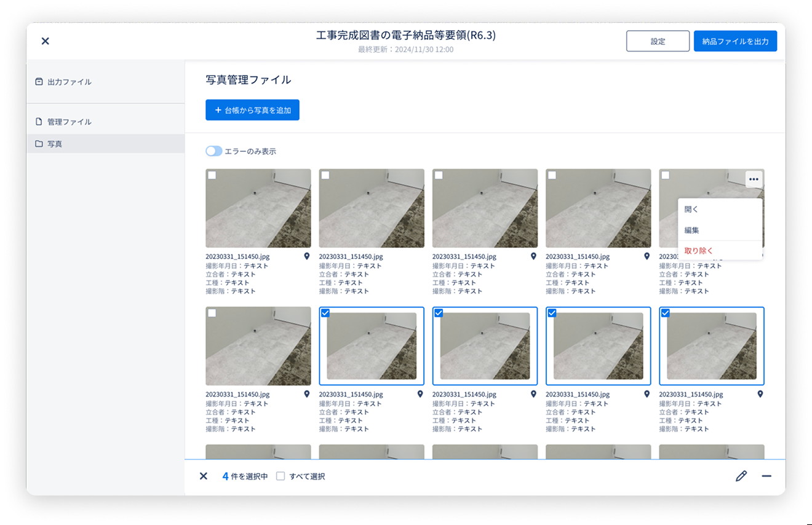This screenshot has width=812, height=525.
Task: Open the three-dot menu on top-right photo
Action: tap(754, 180)
